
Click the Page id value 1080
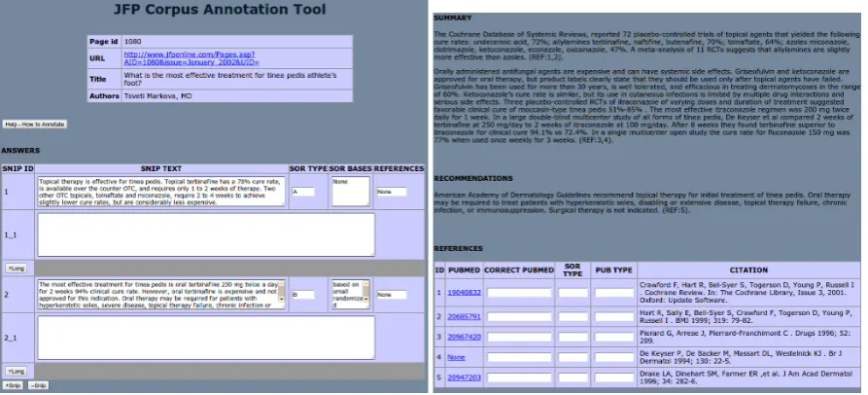coord(132,42)
